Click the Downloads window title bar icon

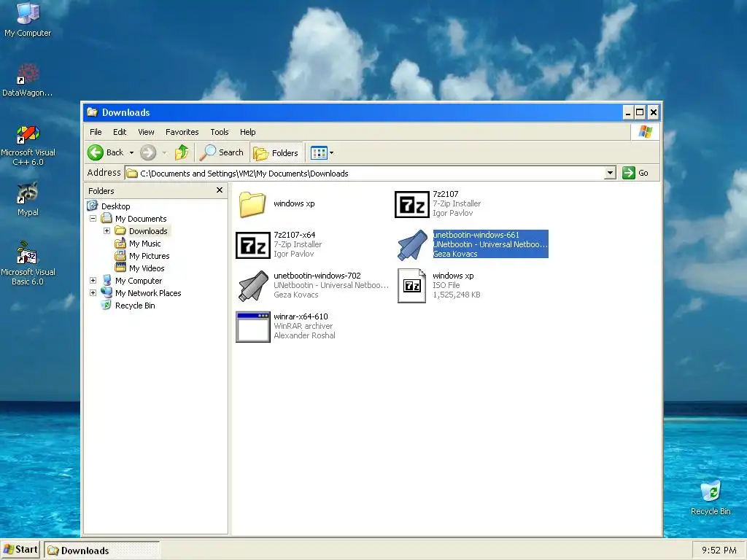click(92, 112)
